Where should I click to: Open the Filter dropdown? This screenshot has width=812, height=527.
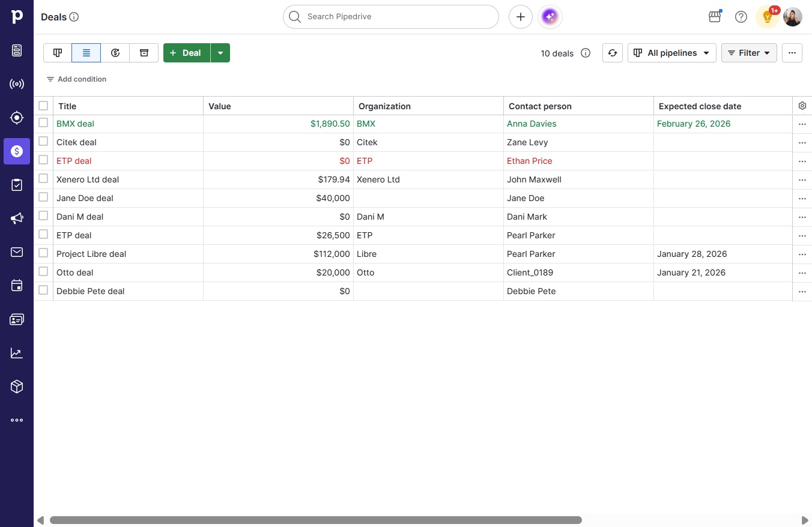(x=749, y=53)
